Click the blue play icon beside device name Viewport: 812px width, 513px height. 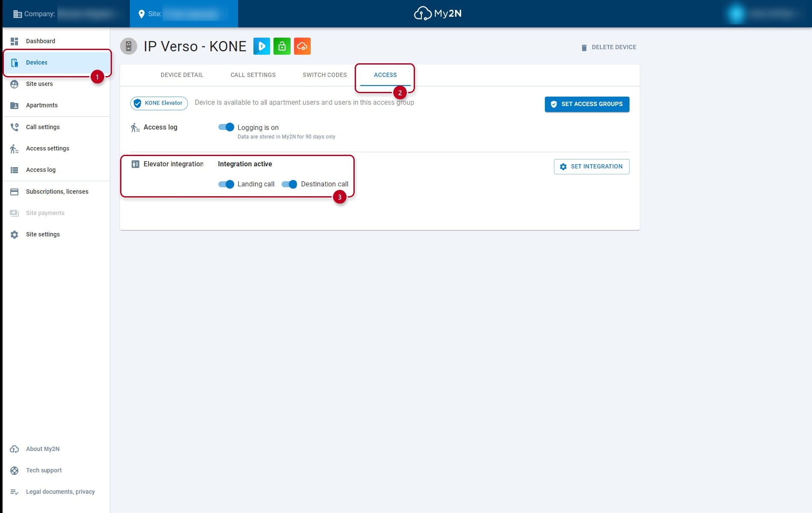click(262, 46)
